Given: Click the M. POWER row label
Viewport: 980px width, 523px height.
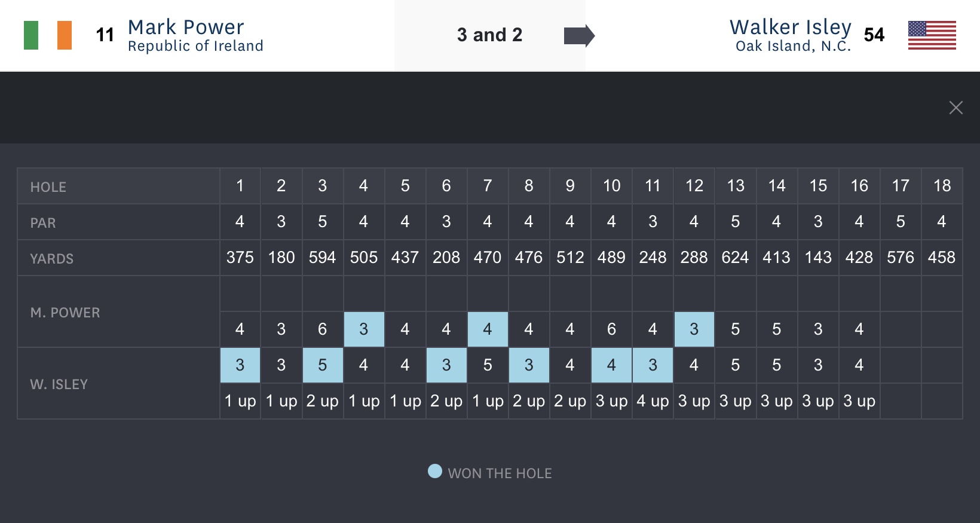Looking at the screenshot, I should [65, 313].
